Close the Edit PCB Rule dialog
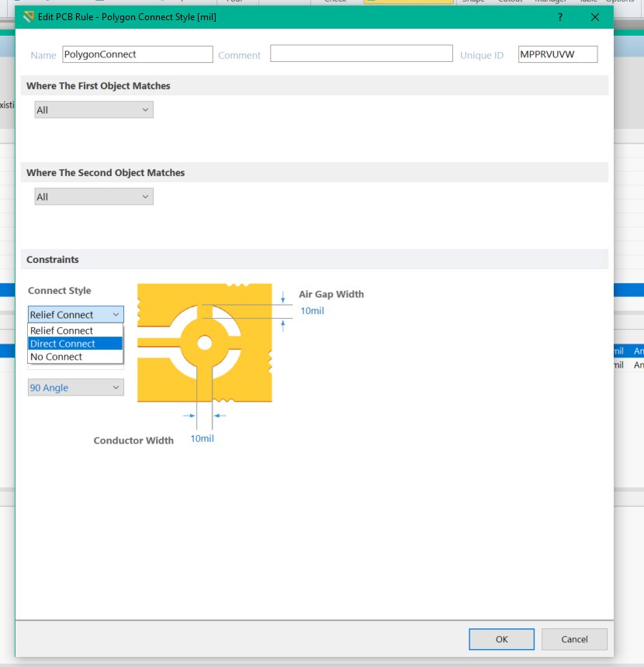 click(595, 17)
